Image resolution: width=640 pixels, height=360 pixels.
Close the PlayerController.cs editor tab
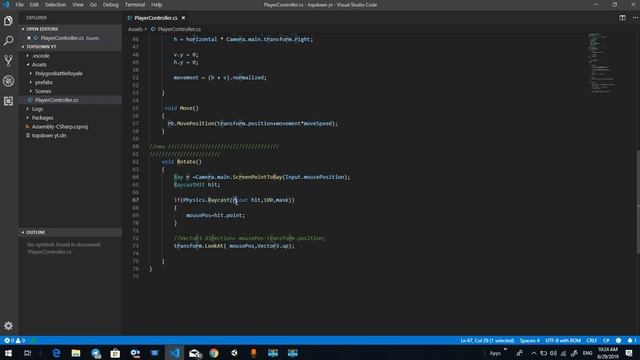[x=183, y=18]
